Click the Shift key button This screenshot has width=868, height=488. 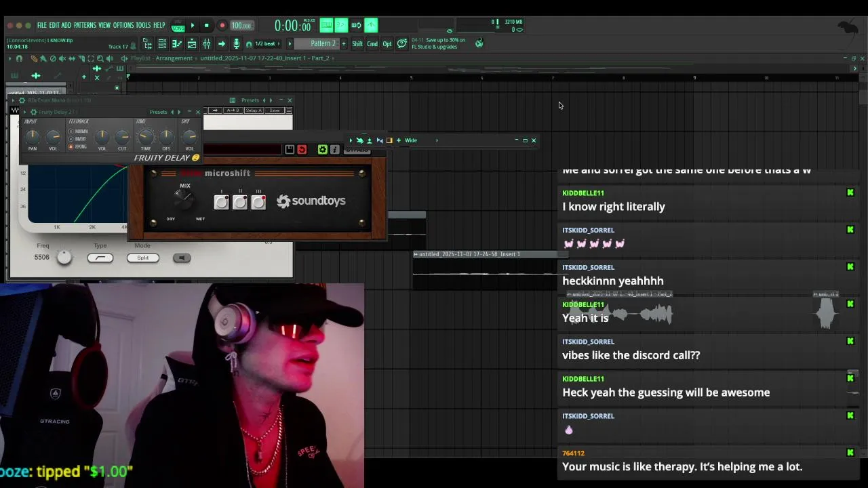357,44
